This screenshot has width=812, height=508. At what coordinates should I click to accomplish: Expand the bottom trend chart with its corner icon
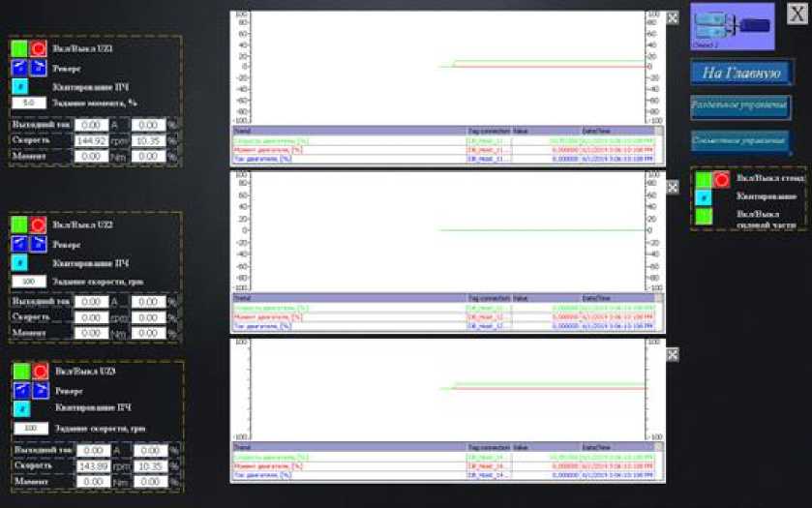[673, 355]
